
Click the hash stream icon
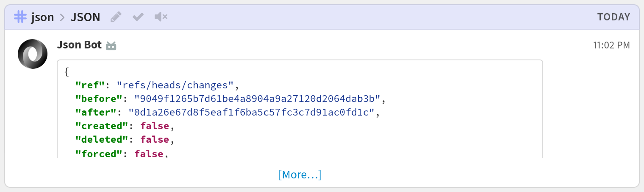pos(20,17)
